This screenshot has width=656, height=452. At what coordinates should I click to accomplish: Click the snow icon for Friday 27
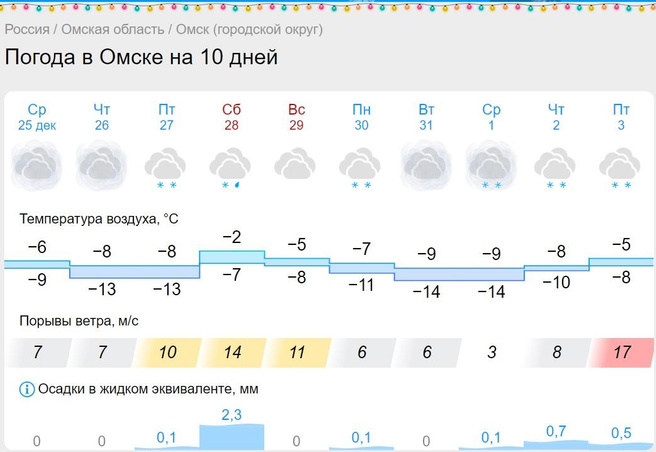point(167,166)
